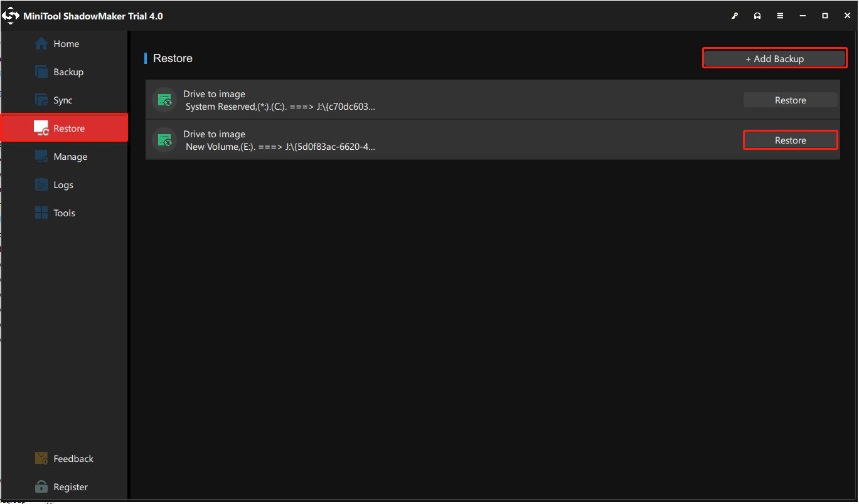
Task: Click the System Reserved backup image icon
Action: pos(165,100)
